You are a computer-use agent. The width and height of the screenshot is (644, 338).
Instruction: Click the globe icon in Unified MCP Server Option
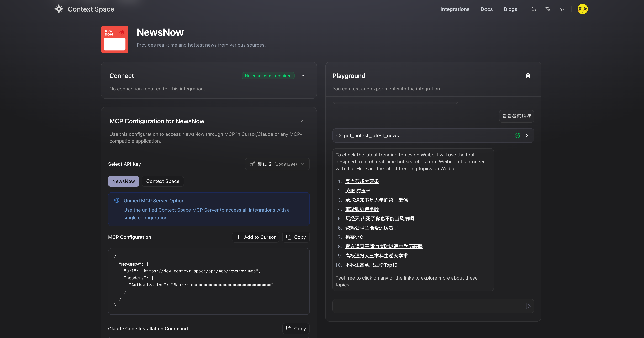(x=117, y=200)
